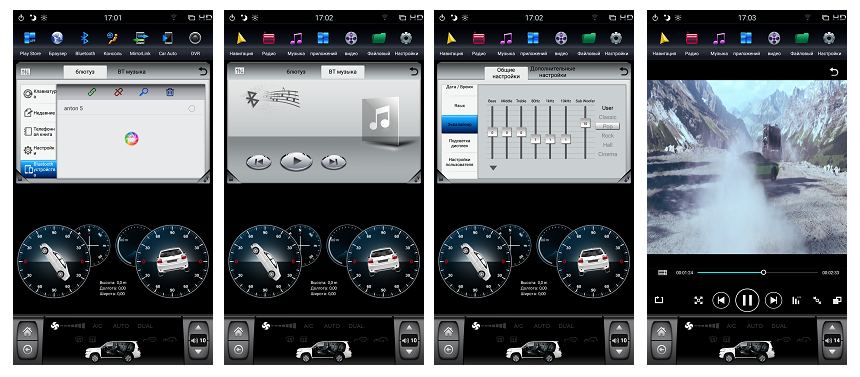Choose the Pop equalizer preset

click(607, 126)
